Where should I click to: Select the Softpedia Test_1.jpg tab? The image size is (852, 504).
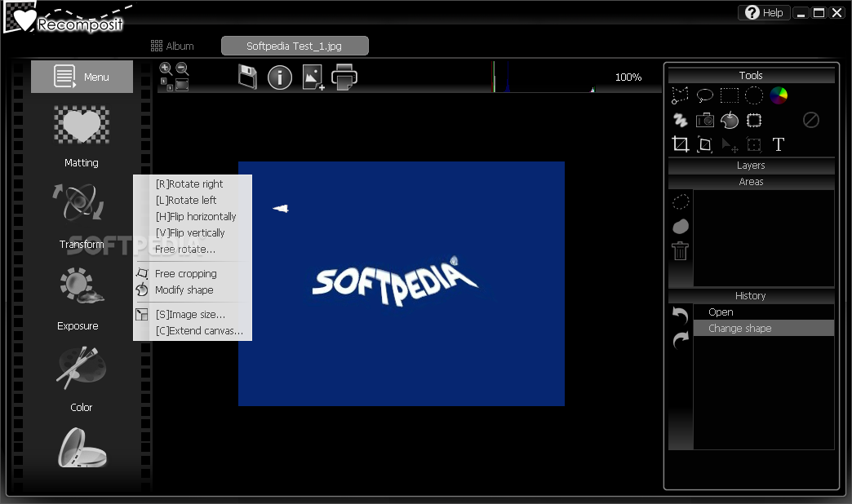(x=295, y=46)
